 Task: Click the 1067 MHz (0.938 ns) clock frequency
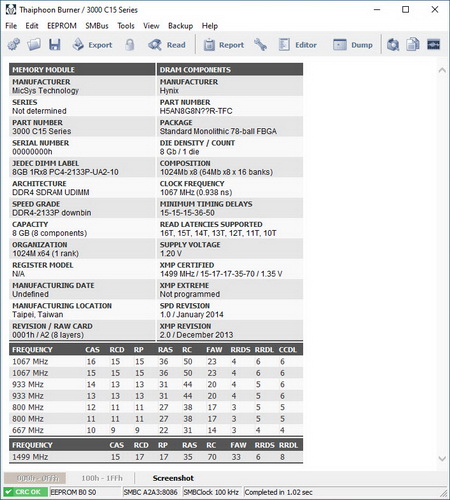(196, 192)
